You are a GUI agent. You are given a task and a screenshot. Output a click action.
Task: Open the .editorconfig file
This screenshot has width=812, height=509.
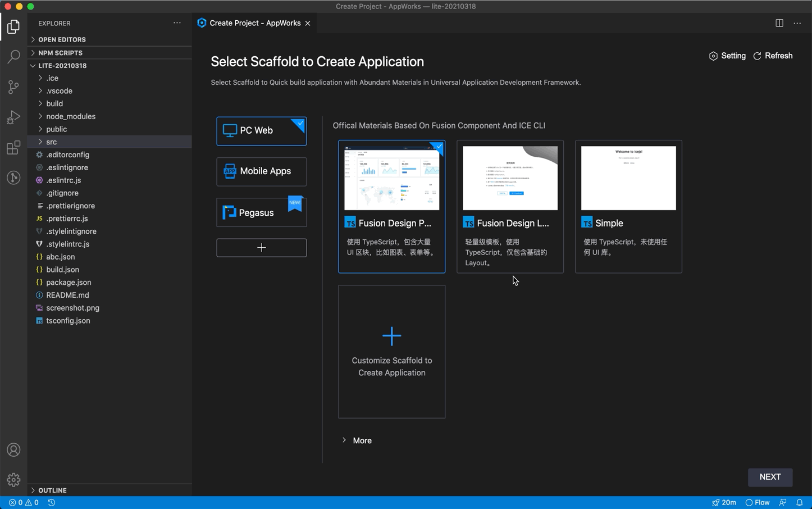(x=110, y=154)
